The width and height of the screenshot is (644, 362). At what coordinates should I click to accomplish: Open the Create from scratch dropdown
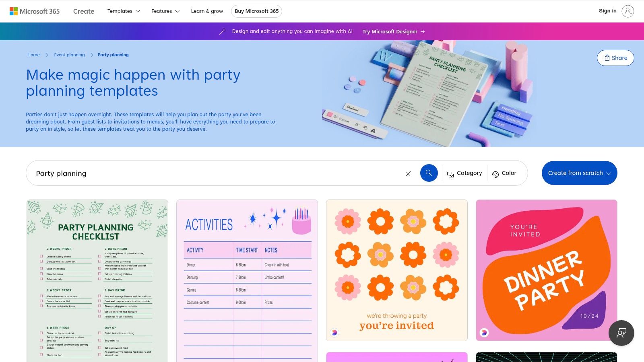[x=579, y=173]
